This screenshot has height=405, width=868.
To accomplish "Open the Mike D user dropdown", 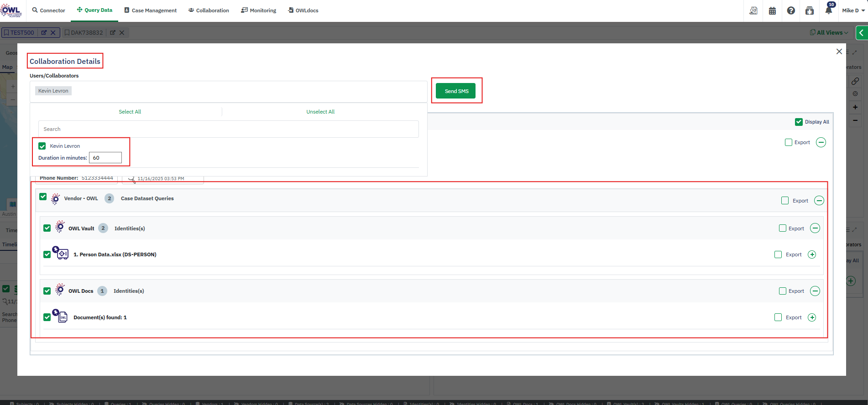I will pyautogui.click(x=853, y=10).
